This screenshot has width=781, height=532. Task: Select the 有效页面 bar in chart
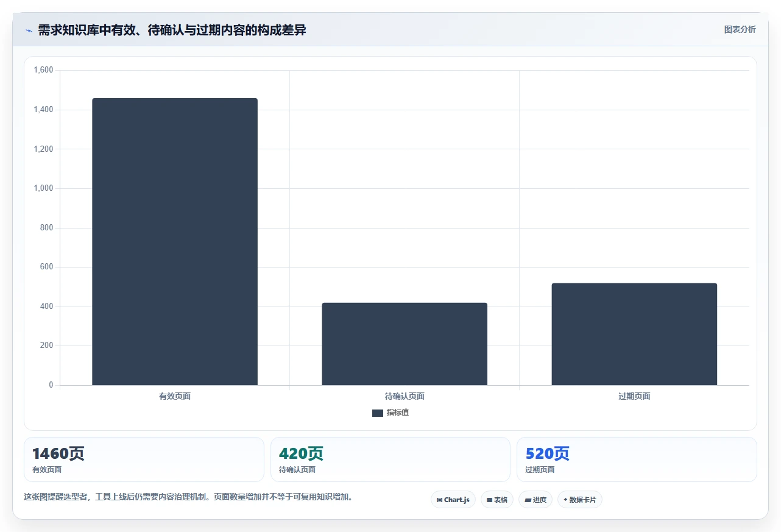175,242
